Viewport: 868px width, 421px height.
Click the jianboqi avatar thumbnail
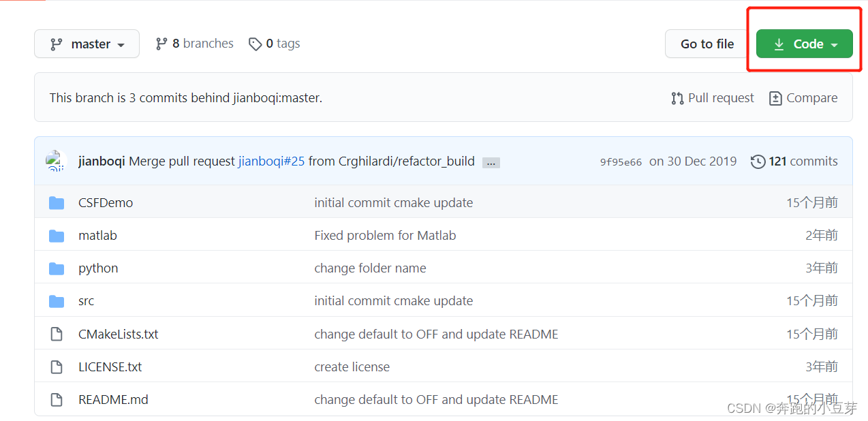[56, 161]
